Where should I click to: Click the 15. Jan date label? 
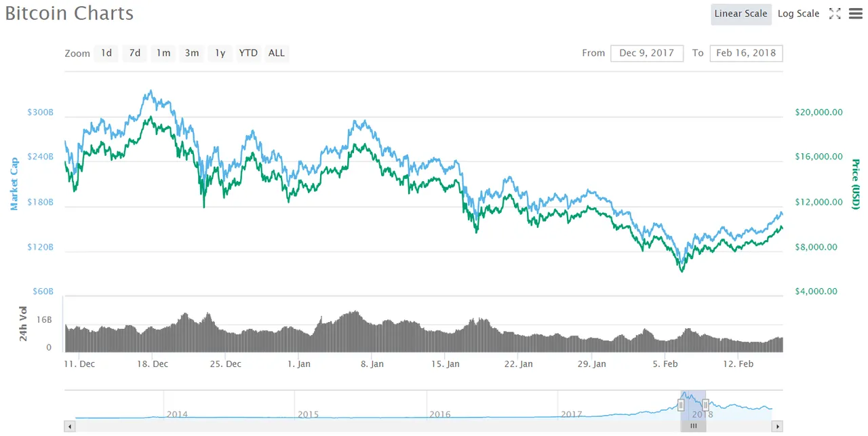[445, 363]
